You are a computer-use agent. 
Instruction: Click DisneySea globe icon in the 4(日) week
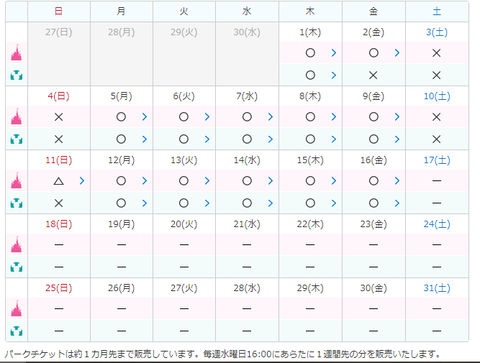click(x=16, y=139)
